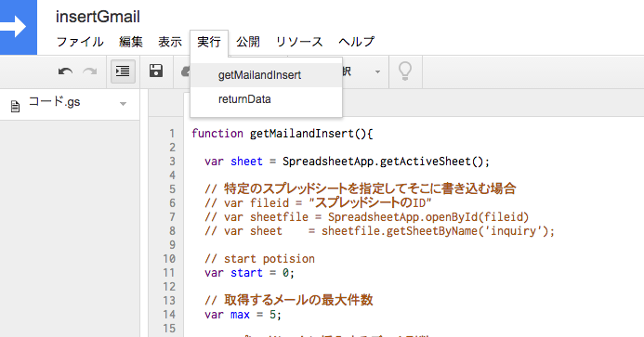The height and width of the screenshot is (337, 644).
Task: Open the 編集 menu
Action: [x=131, y=42]
